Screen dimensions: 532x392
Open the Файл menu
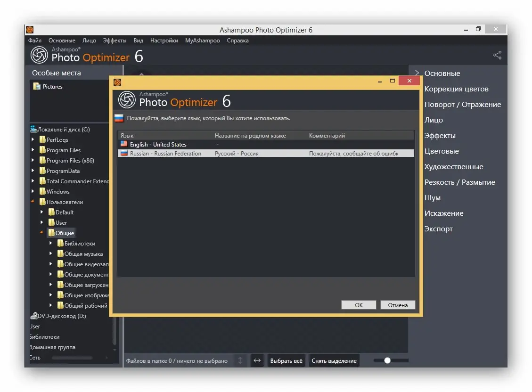pyautogui.click(x=35, y=41)
